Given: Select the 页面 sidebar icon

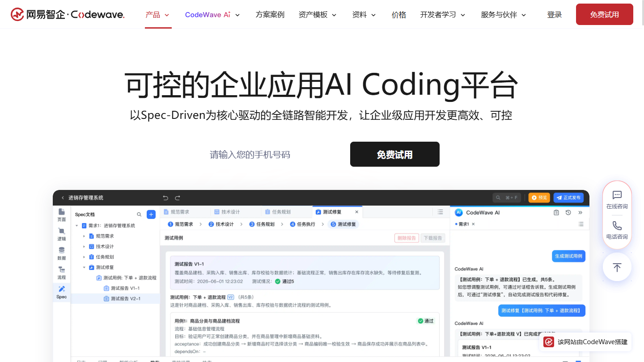Looking at the screenshot, I should coord(62,215).
